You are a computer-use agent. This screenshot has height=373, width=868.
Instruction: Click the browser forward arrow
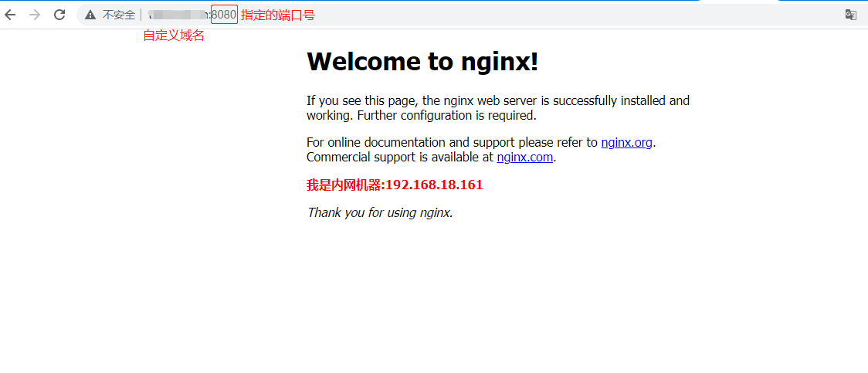pos(35,15)
